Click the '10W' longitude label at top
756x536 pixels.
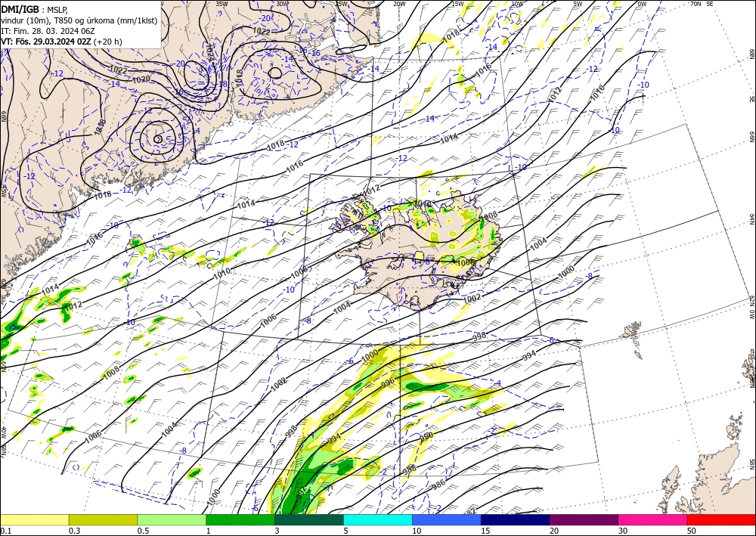[517, 4]
